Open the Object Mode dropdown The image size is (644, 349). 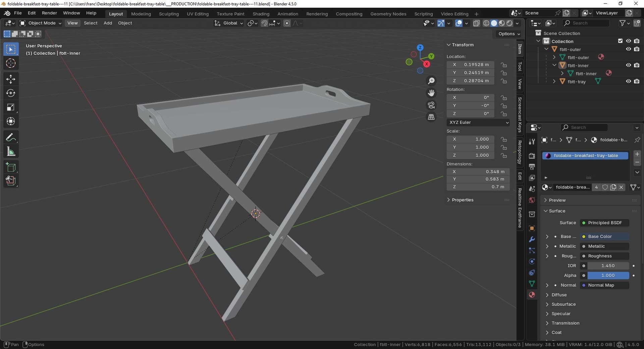coord(41,23)
